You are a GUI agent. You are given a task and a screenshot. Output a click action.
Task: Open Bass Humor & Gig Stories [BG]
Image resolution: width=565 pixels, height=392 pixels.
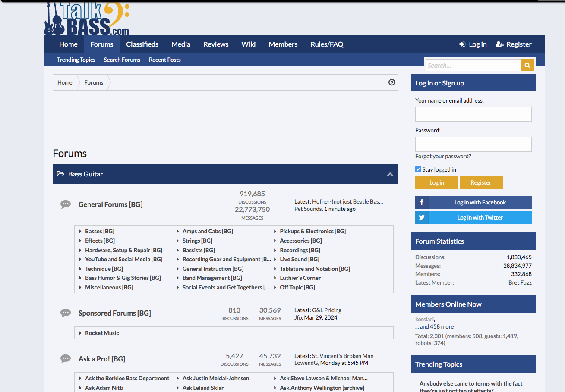pos(123,278)
